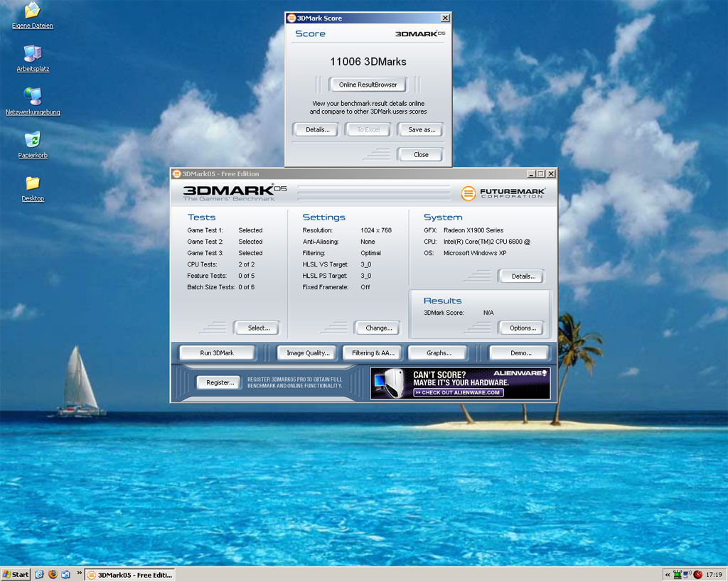Select the Papierkorb recycle bin icon
Image resolution: width=728 pixels, height=582 pixels.
click(x=33, y=145)
